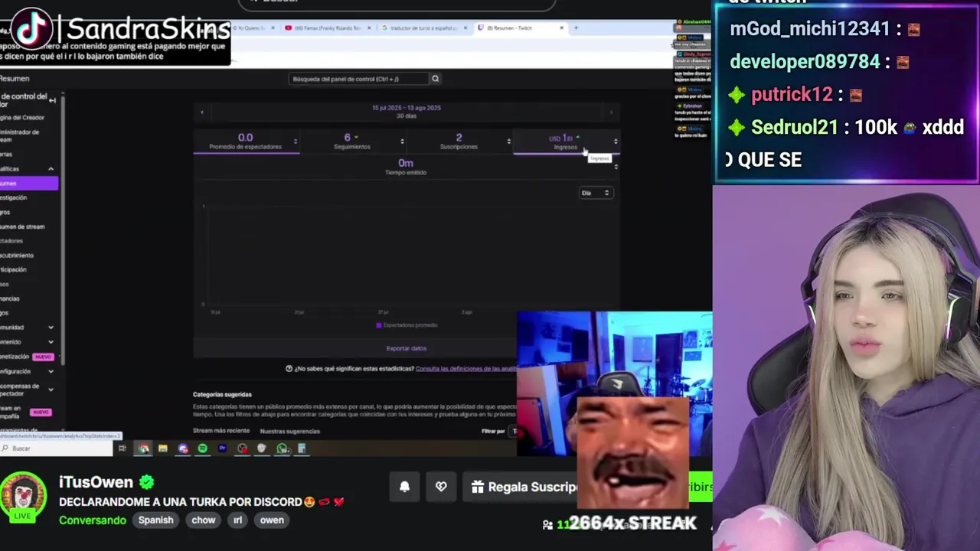This screenshot has height=551, width=980.
Task: Click the dashboard search input field
Action: (358, 79)
